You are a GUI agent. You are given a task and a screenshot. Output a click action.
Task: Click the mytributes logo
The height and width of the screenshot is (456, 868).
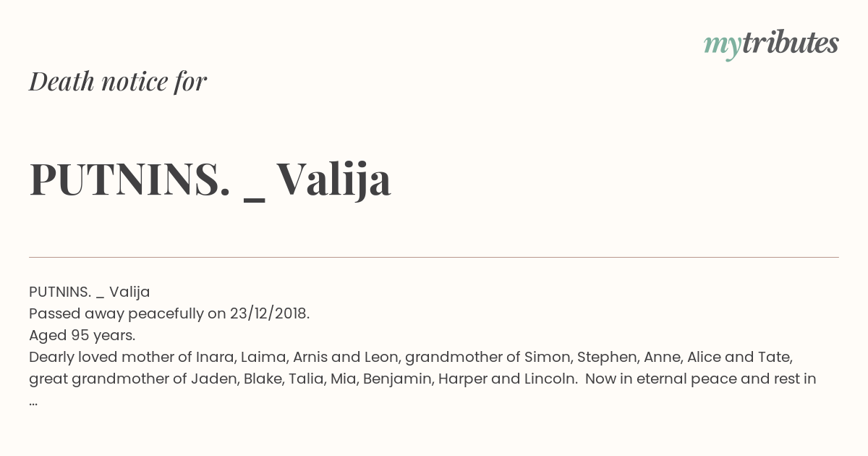point(770,44)
